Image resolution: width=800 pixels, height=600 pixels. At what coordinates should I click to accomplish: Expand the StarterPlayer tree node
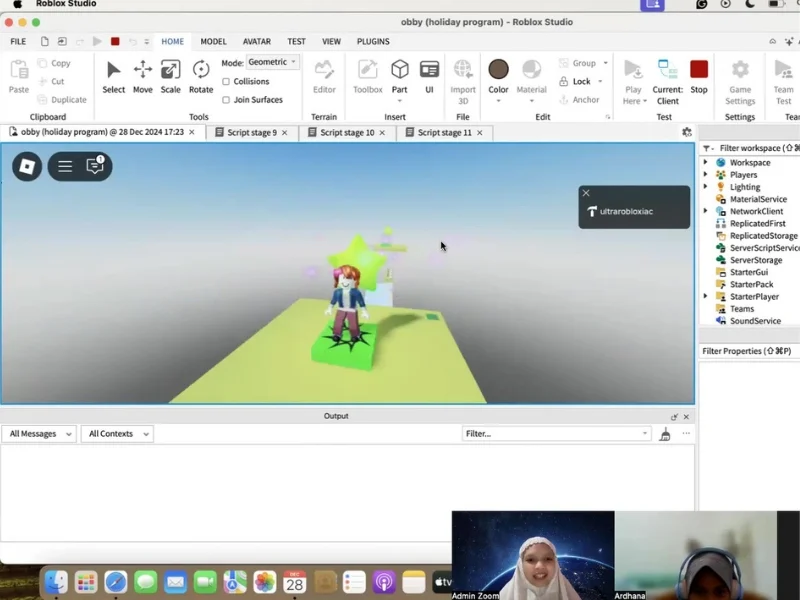point(706,296)
